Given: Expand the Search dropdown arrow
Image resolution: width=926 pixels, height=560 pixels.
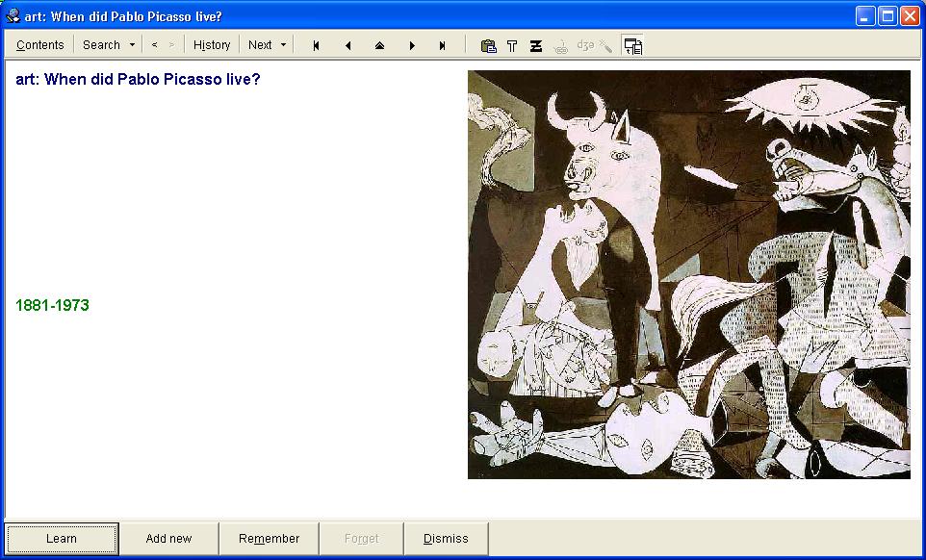Looking at the screenshot, I should tap(132, 45).
